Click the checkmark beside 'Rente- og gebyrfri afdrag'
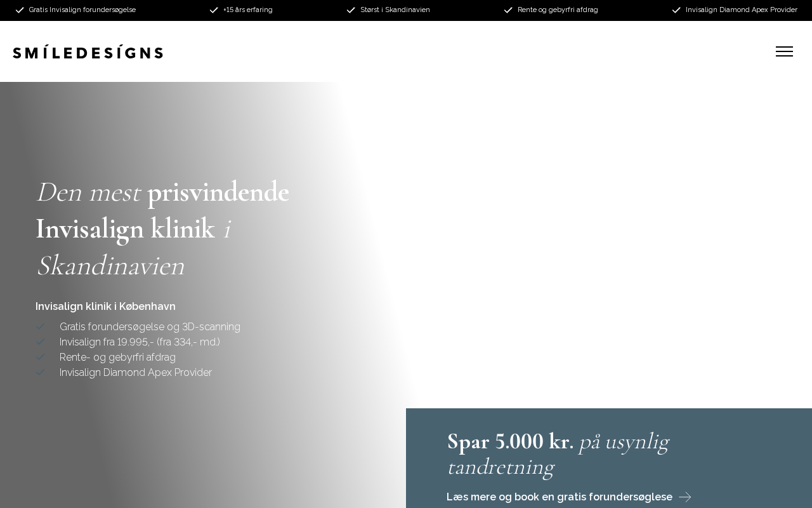 click(40, 358)
